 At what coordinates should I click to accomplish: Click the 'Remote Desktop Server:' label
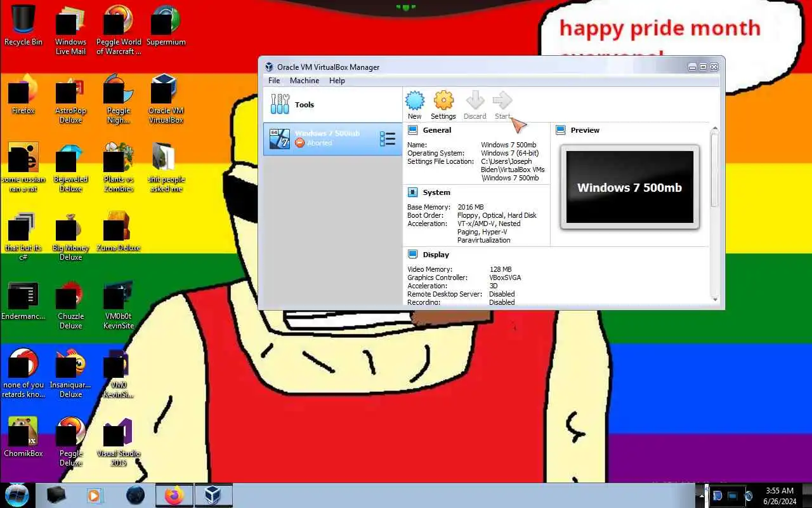point(444,294)
